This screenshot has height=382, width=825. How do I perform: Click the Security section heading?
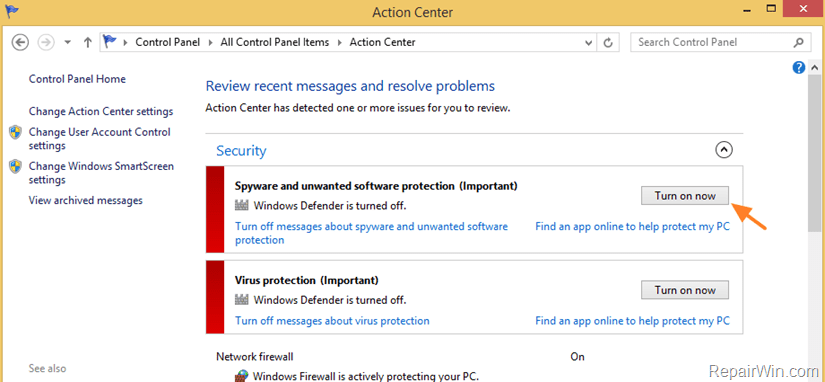point(241,151)
